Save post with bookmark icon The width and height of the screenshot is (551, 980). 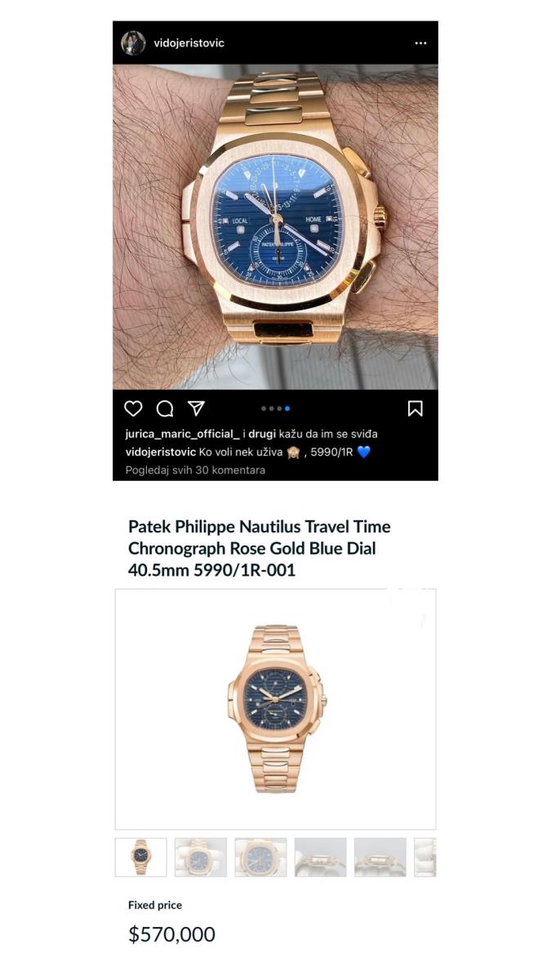pyautogui.click(x=415, y=408)
